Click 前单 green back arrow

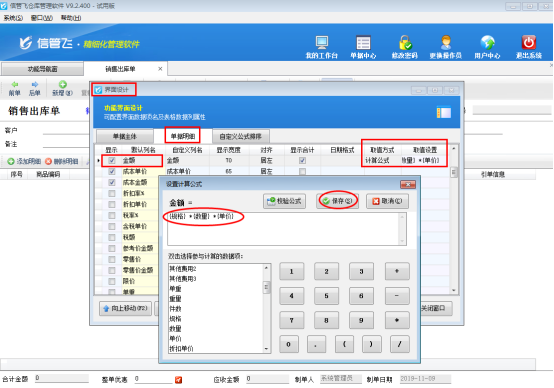14,84
